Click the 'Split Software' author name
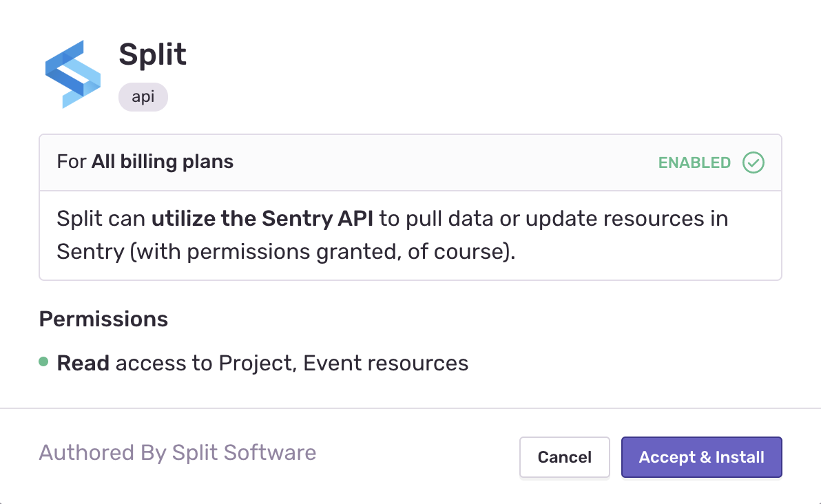Image resolution: width=821 pixels, height=504 pixels. click(x=244, y=452)
